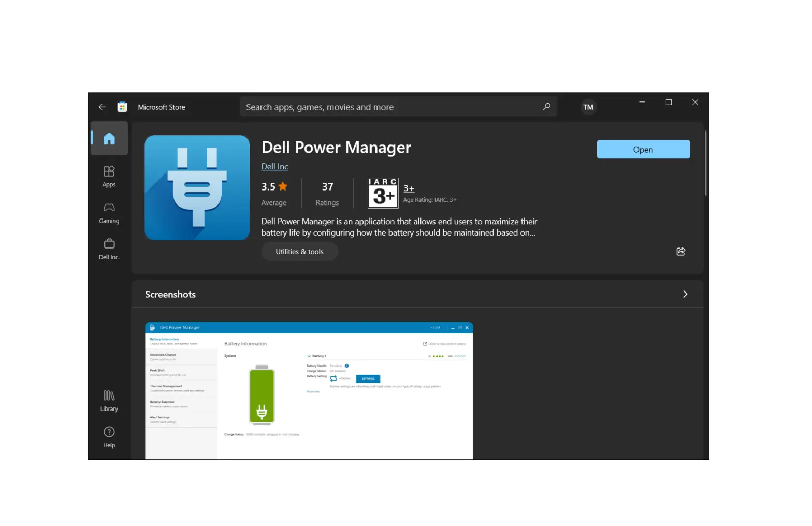This screenshot has width=812, height=526.
Task: Minimize the Microsoft Store window
Action: (x=642, y=103)
